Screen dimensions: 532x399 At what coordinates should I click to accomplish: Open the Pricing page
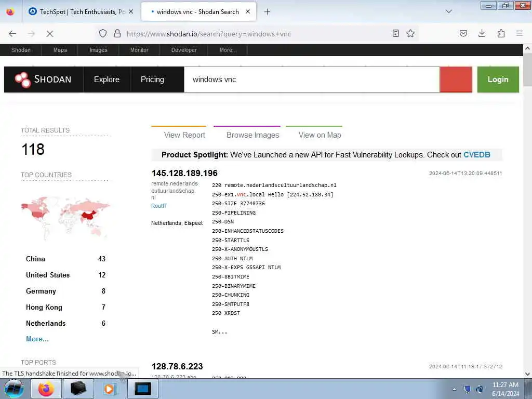click(x=152, y=79)
